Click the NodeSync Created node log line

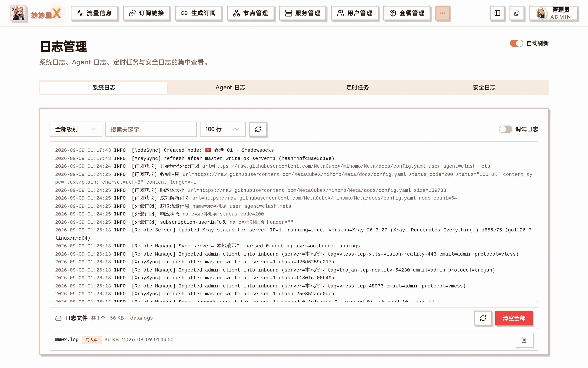coord(165,150)
